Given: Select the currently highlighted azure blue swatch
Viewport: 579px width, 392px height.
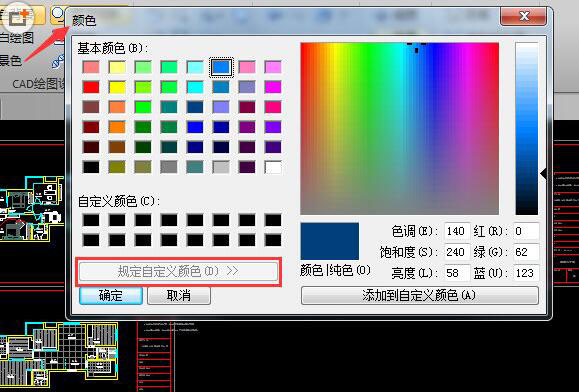Looking at the screenshot, I should tap(221, 67).
